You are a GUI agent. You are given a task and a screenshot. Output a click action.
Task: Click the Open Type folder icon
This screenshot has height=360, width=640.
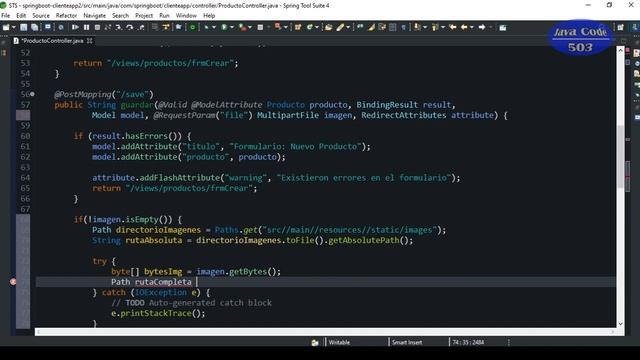pos(329,27)
